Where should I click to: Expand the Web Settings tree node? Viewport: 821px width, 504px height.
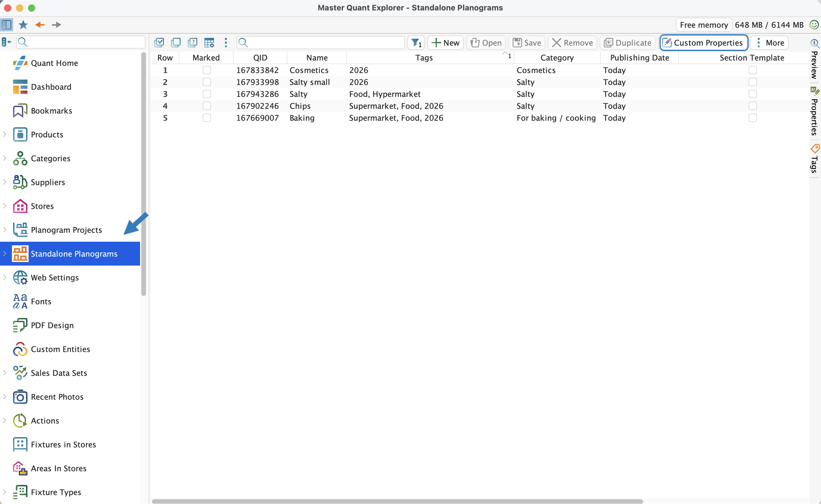tap(5, 277)
